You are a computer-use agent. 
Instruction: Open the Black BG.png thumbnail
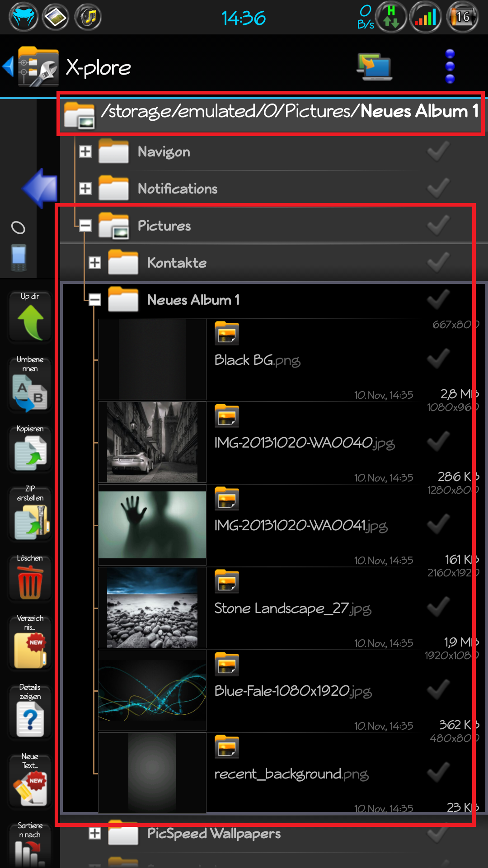point(152,359)
